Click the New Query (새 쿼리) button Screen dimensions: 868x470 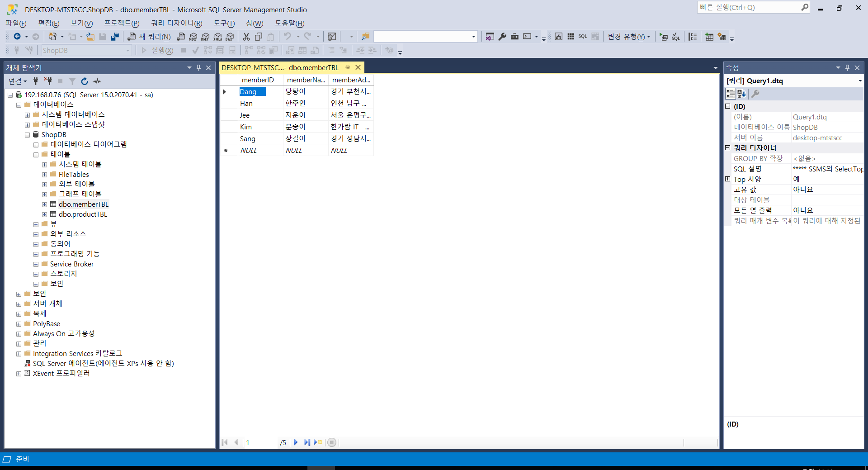[149, 37]
